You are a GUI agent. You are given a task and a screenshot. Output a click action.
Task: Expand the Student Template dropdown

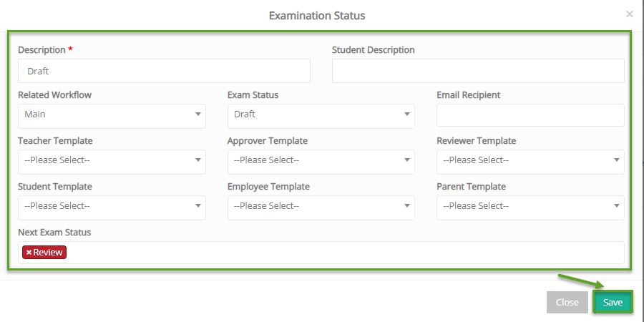click(112, 208)
